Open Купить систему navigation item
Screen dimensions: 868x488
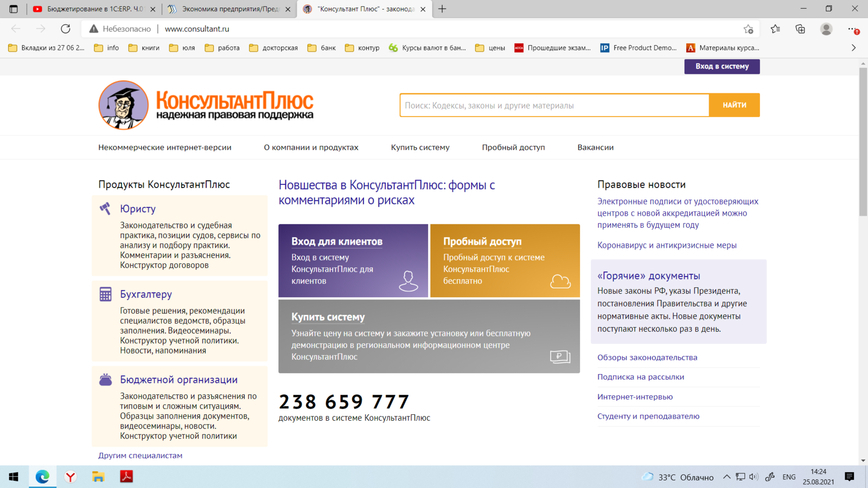(x=420, y=147)
